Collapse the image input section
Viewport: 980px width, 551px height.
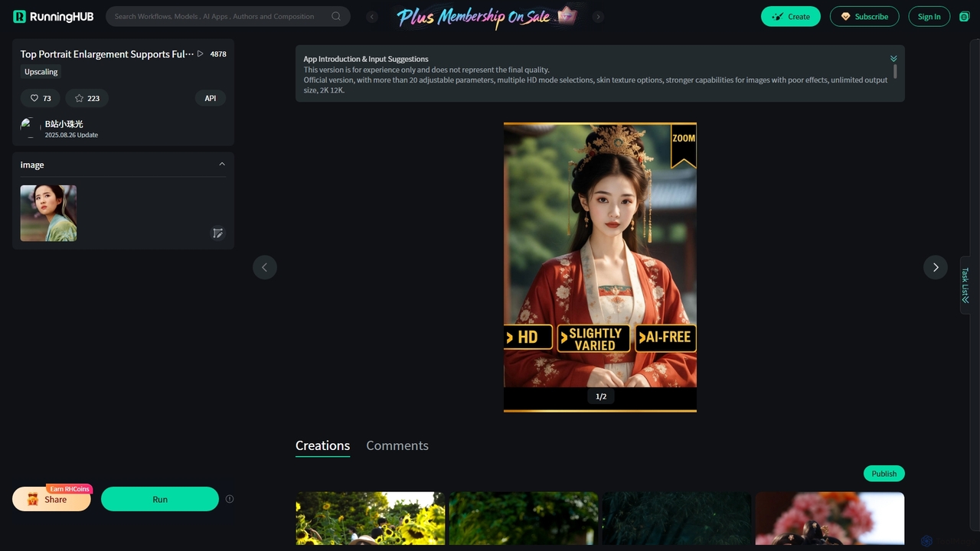tap(222, 165)
